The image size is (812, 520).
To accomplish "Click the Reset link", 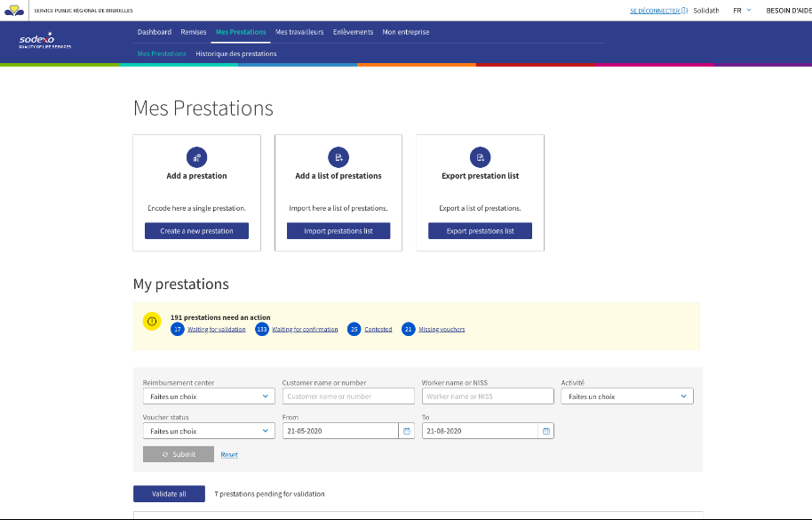I will coord(229,455).
